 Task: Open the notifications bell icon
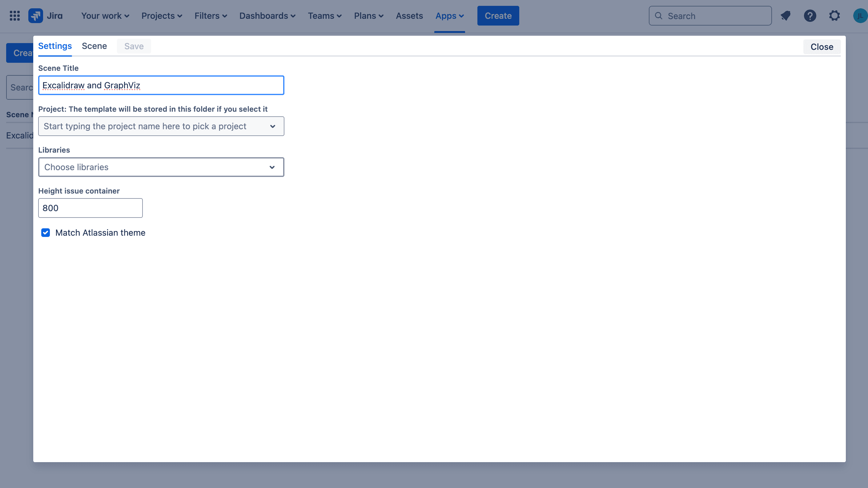786,16
